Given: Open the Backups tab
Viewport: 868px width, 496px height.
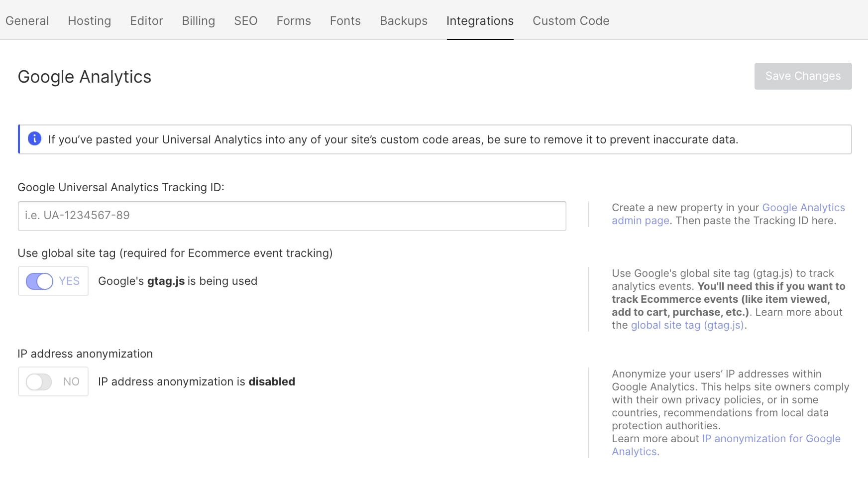Looking at the screenshot, I should 404,20.
